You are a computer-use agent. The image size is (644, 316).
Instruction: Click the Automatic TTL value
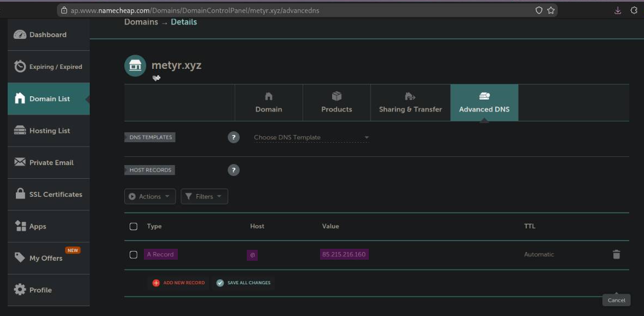coord(539,254)
